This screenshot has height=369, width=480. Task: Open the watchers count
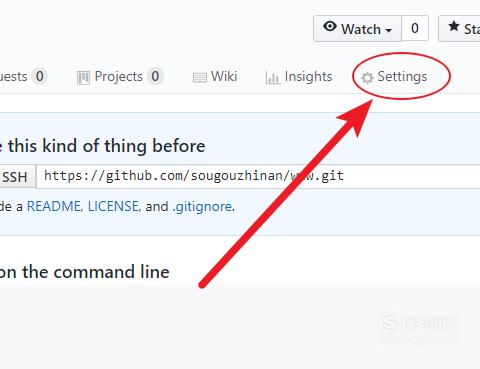coord(415,29)
